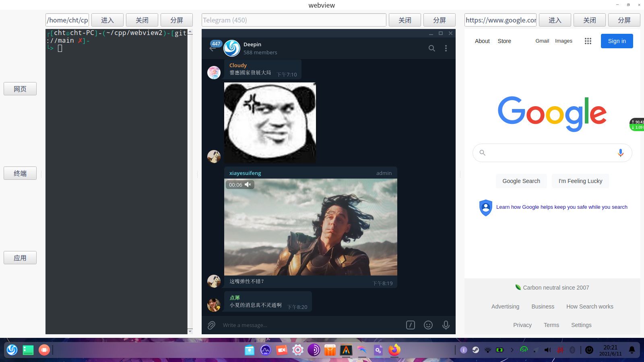Open Firefox from the dock
This screenshot has height=362, width=644.
click(x=394, y=350)
